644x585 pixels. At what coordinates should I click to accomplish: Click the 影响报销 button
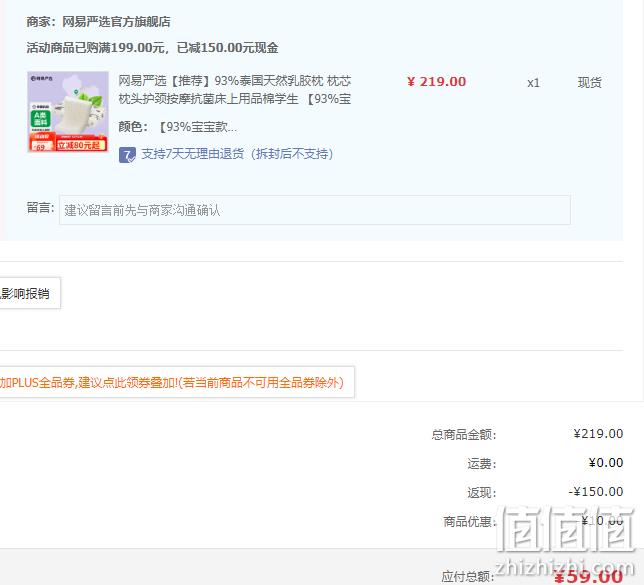[29, 293]
